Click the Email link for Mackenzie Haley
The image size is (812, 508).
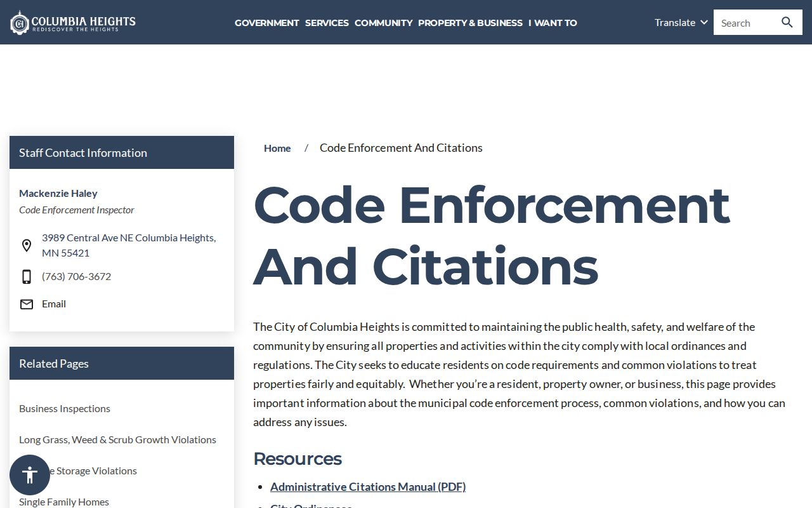(54, 304)
